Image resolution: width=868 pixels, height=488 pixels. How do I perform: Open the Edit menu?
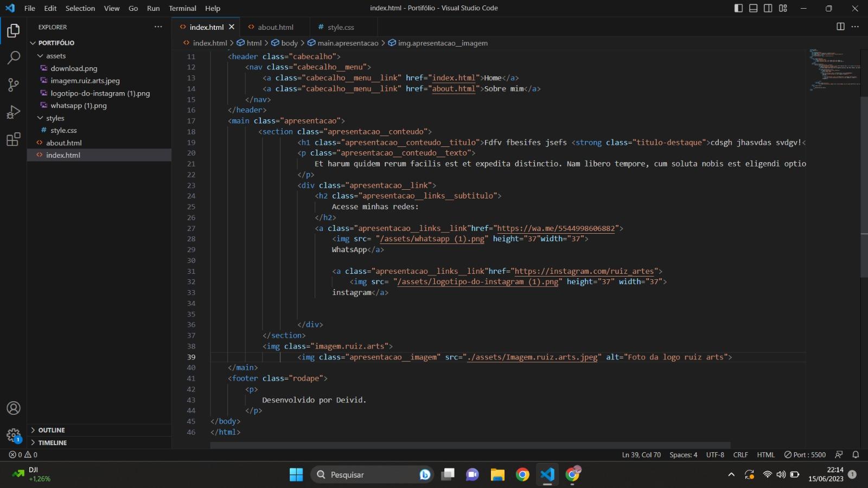(x=50, y=8)
